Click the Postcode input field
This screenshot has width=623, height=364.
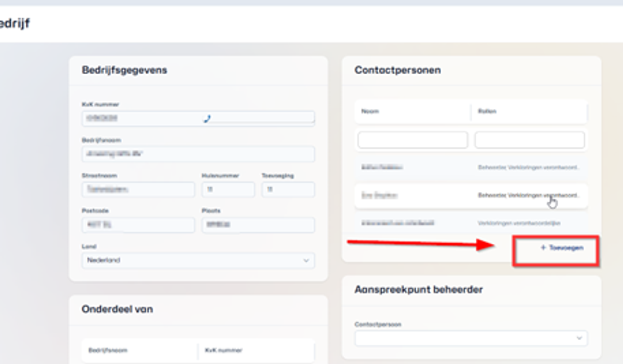[x=138, y=225]
